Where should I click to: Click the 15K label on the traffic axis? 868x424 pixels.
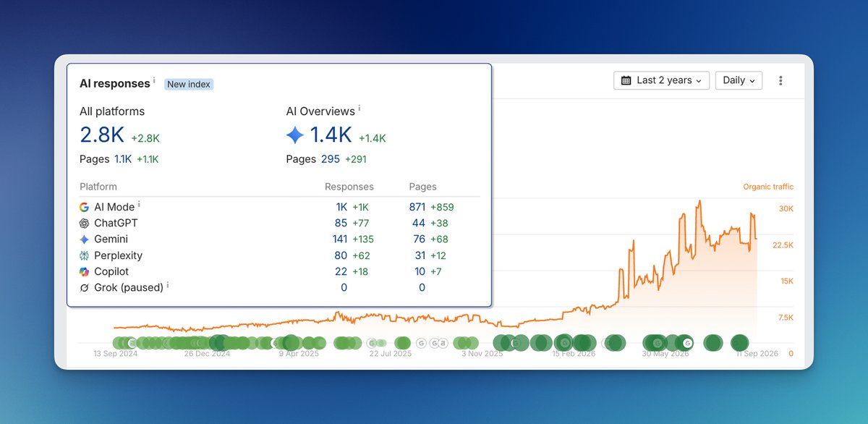click(786, 281)
